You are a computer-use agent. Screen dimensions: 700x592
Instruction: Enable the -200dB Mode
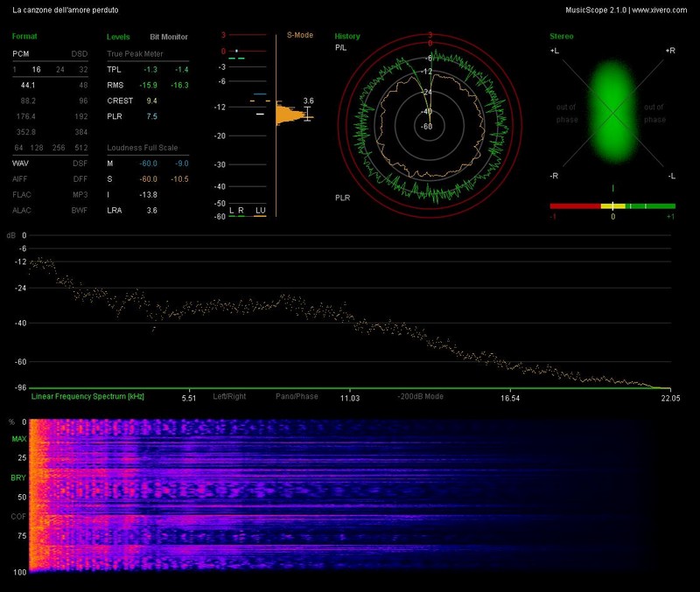click(x=420, y=396)
